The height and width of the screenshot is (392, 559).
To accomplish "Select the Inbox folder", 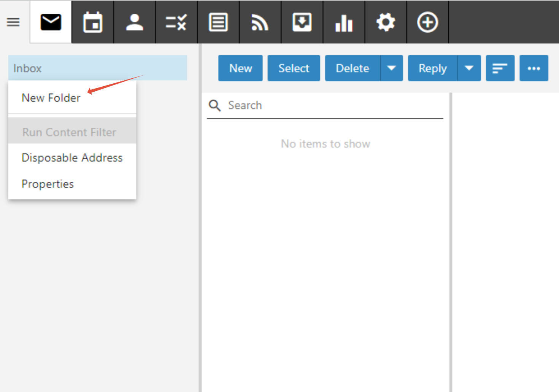I will [x=98, y=68].
